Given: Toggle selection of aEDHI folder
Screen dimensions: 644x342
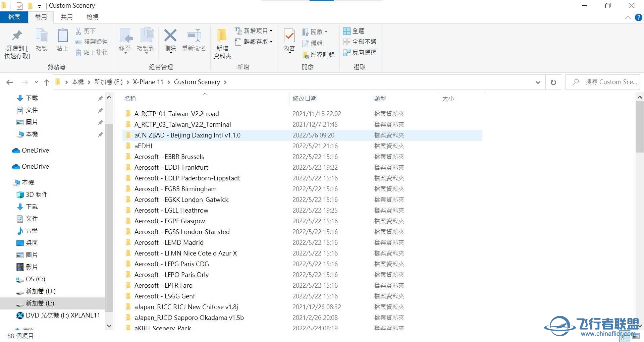Looking at the screenshot, I should tap(143, 146).
